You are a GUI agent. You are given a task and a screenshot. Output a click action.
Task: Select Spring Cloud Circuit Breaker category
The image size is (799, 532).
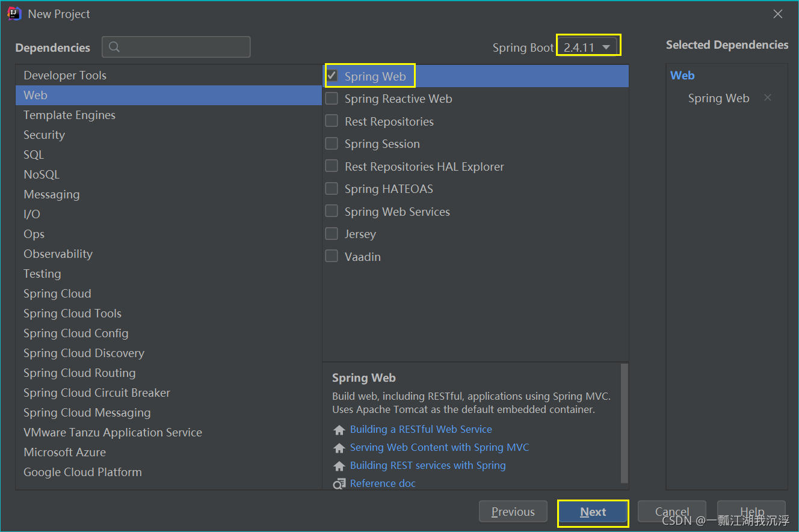(x=168, y=393)
